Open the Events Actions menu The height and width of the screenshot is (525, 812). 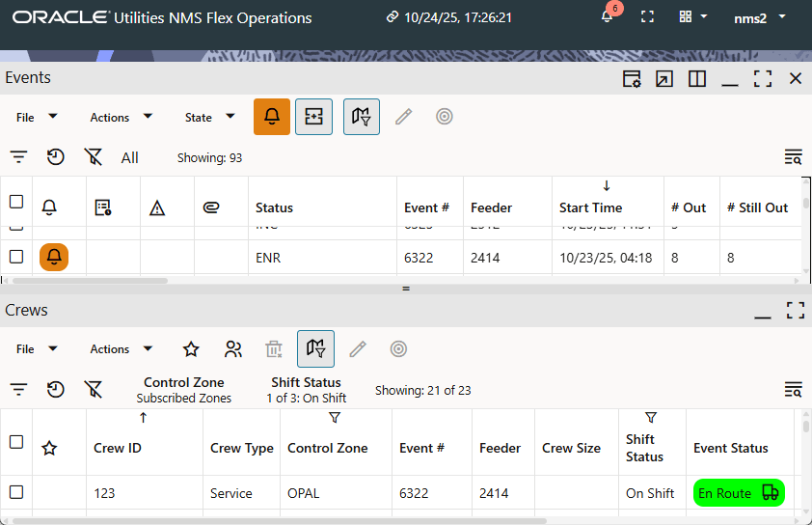tap(121, 117)
